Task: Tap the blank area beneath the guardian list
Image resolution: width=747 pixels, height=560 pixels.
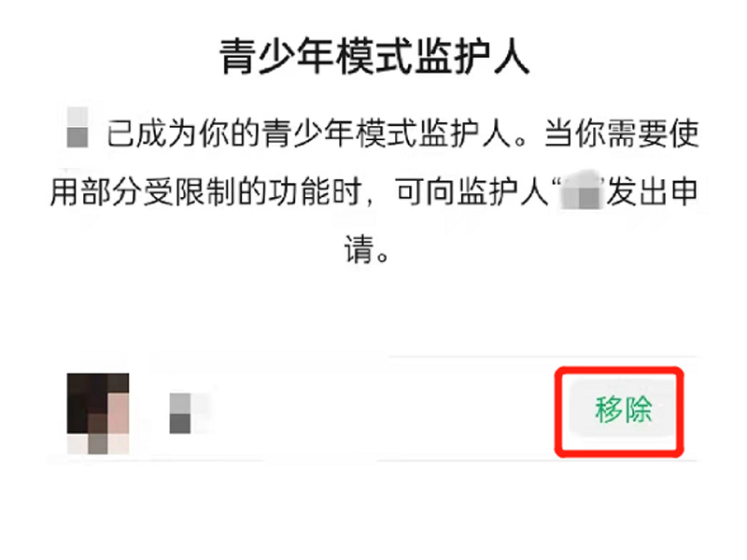Action: (373, 511)
